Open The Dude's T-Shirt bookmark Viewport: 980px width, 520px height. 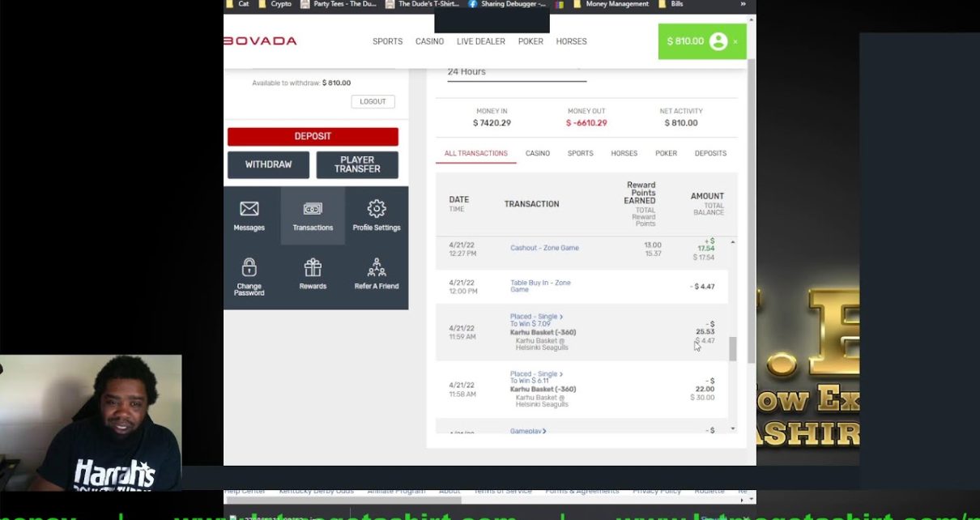coord(423,4)
